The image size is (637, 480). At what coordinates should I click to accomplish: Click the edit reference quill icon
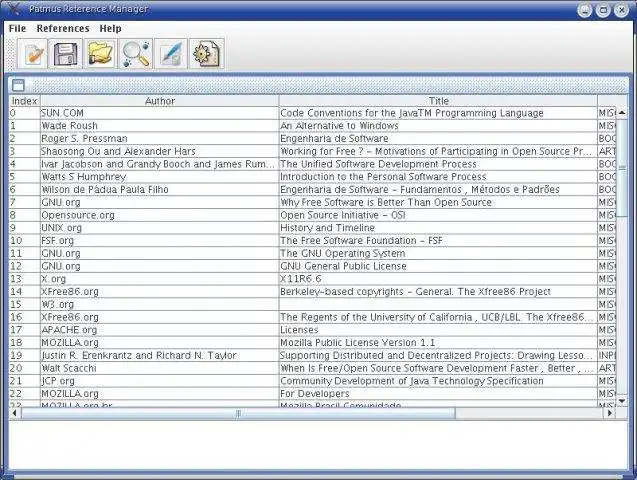pyautogui.click(x=171, y=54)
